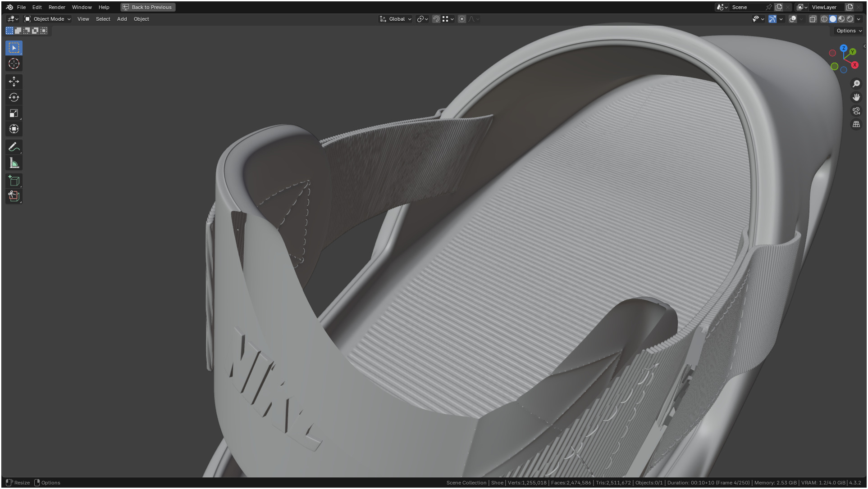
Task: Select the Measure ruler tool
Action: coord(14,163)
